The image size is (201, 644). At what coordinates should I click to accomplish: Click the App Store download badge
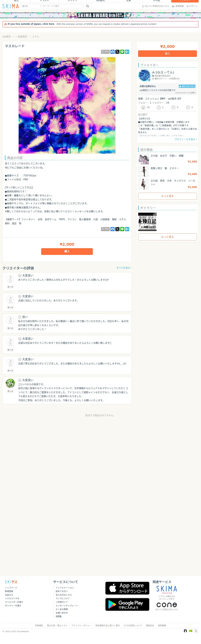tap(127, 588)
